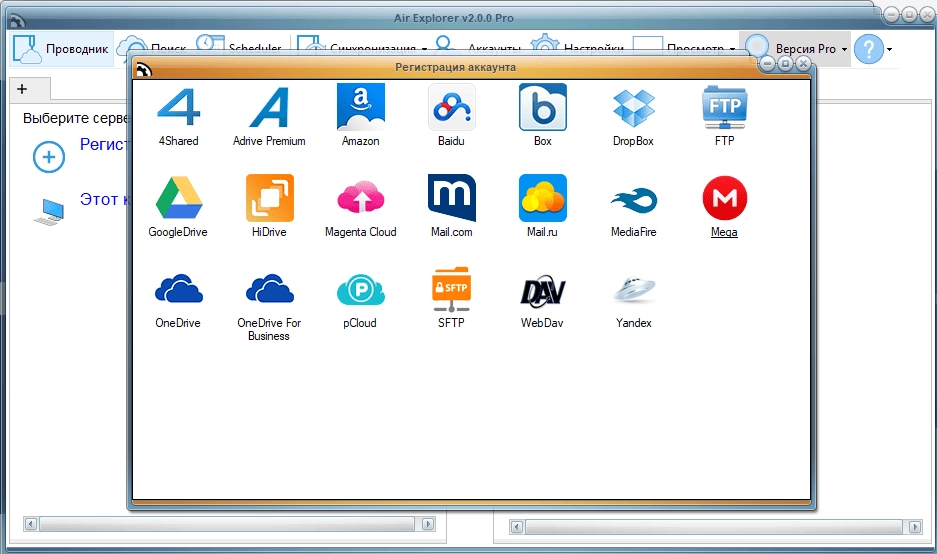The height and width of the screenshot is (554, 937).
Task: Select the FTP connection icon
Action: (725, 107)
